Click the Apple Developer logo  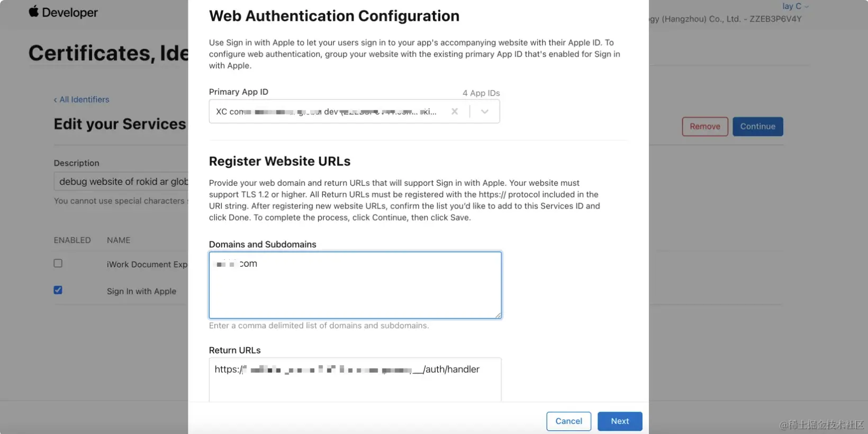pos(63,12)
